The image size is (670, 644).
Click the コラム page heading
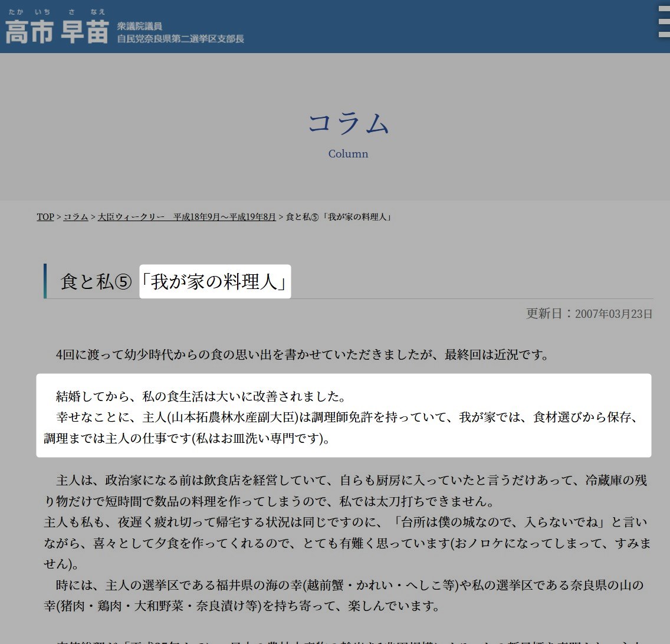(348, 123)
